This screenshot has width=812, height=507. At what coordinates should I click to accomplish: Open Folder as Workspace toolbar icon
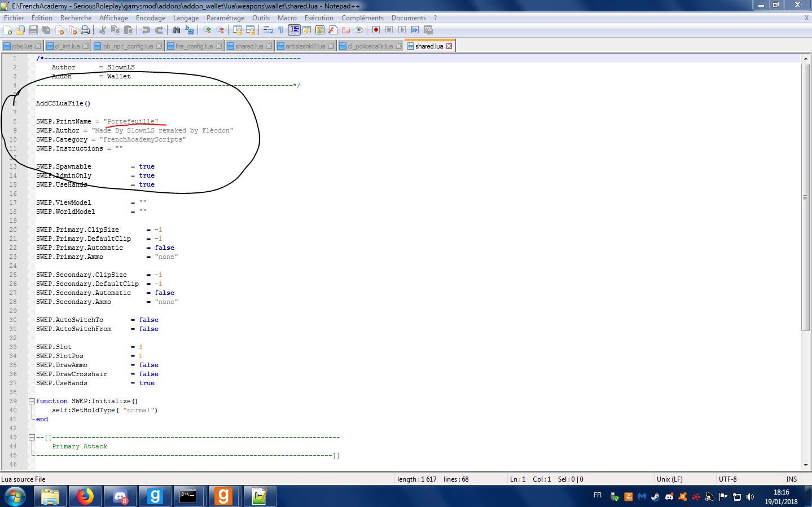click(x=345, y=30)
